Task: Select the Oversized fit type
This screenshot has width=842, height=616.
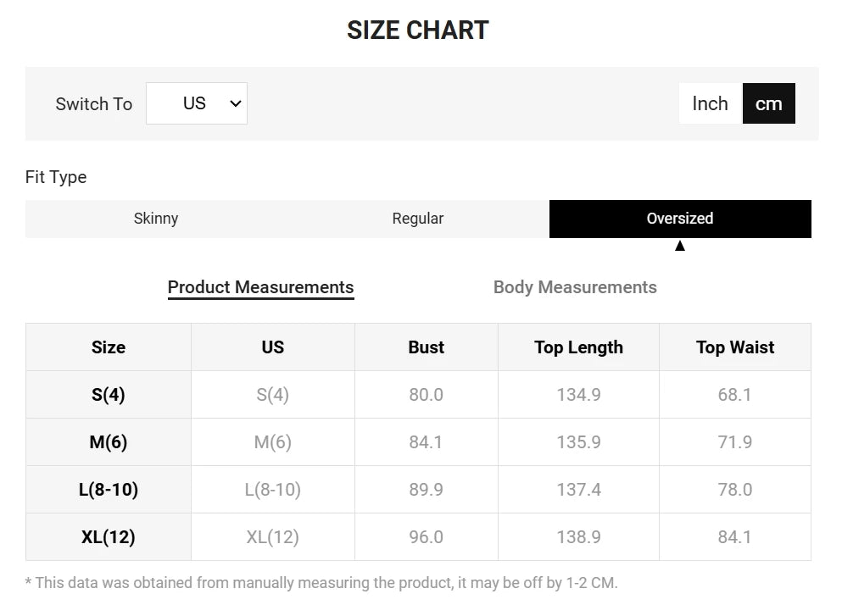Action: (x=680, y=219)
